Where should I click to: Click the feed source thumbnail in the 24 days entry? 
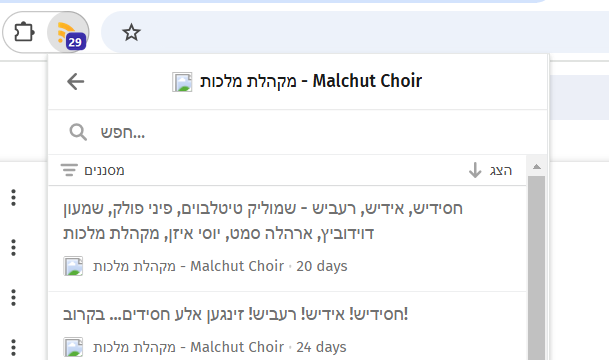[73, 347]
